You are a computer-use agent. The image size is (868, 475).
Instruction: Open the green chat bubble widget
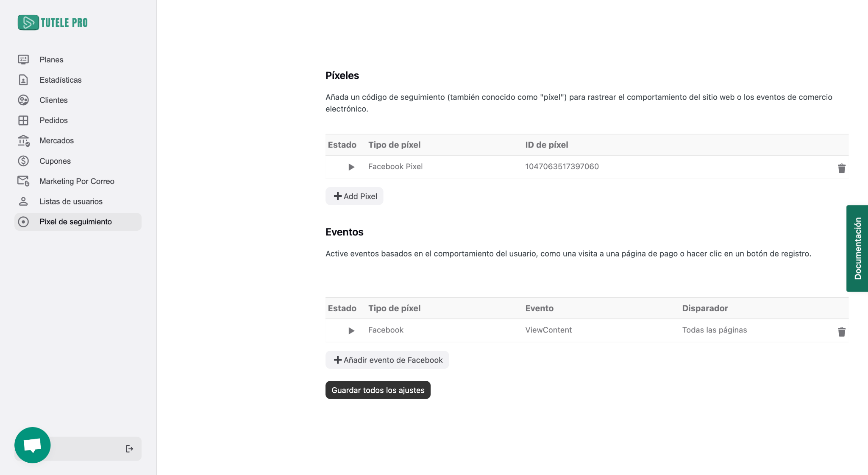pyautogui.click(x=32, y=445)
